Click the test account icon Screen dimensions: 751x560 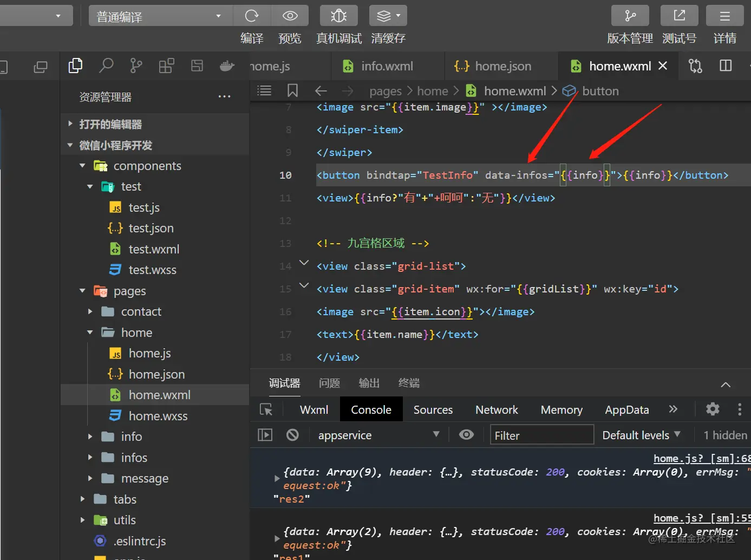tap(680, 16)
